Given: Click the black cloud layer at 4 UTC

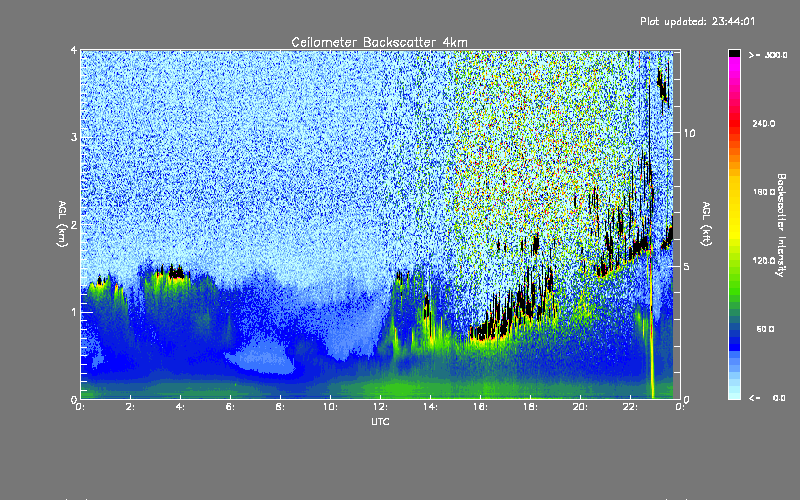Looking at the screenshot, I should pos(177,274).
